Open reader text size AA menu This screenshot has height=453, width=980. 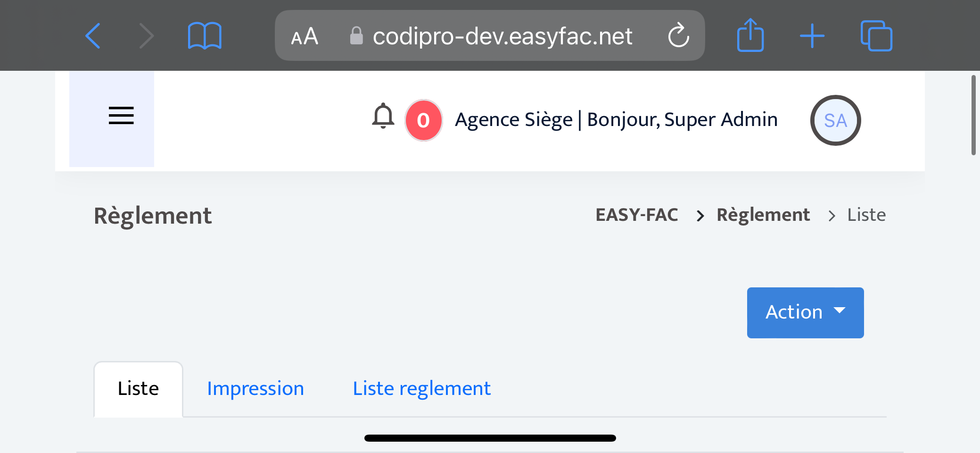[x=305, y=36]
